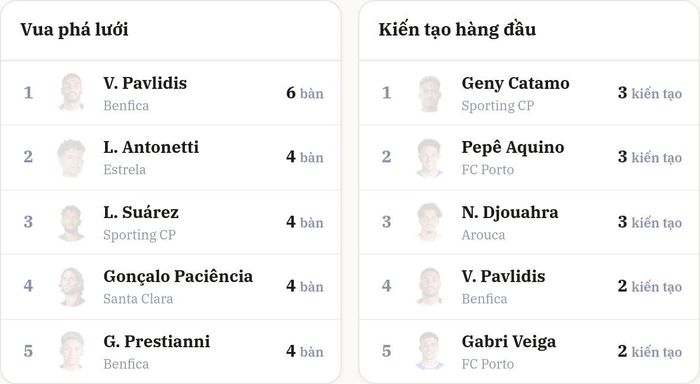Open V. Pavlidis row showing 2 kiến tạo
Screen dimensions: 700x384
[529, 287]
